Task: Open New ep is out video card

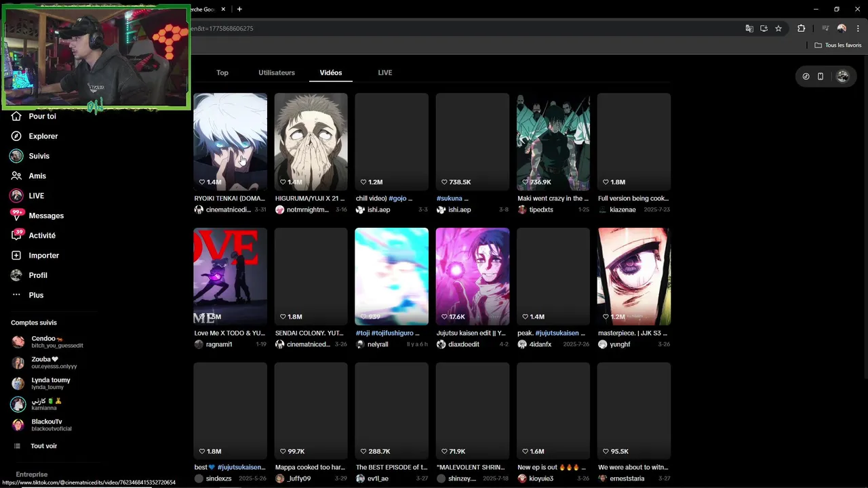Action: (x=553, y=411)
